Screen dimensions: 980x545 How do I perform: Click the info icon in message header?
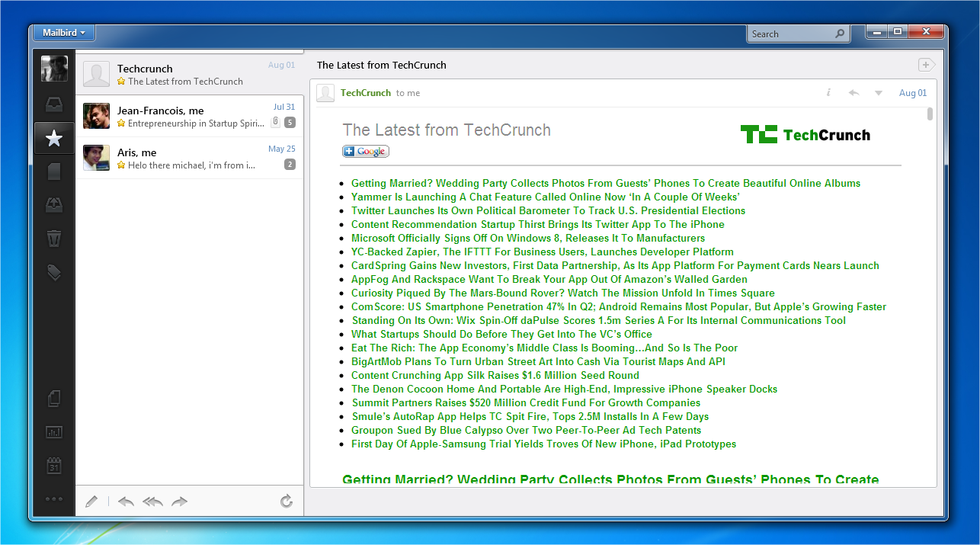tap(828, 93)
